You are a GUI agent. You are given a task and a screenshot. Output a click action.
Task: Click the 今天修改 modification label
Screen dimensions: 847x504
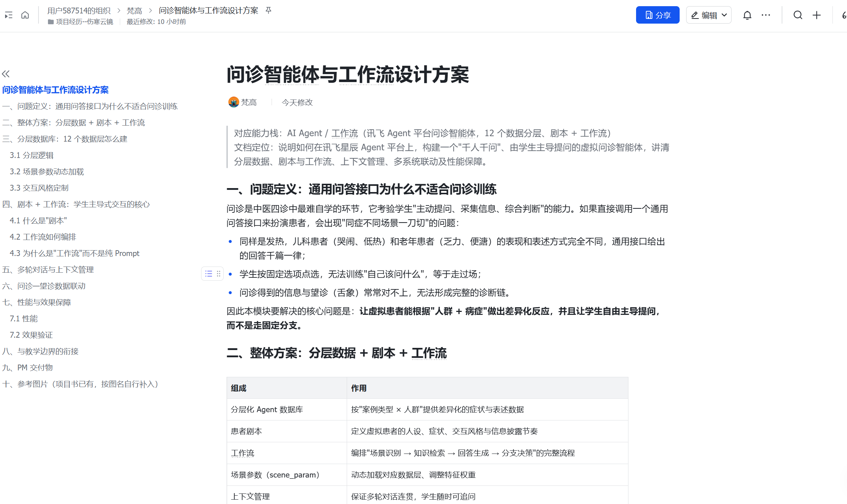(x=297, y=102)
